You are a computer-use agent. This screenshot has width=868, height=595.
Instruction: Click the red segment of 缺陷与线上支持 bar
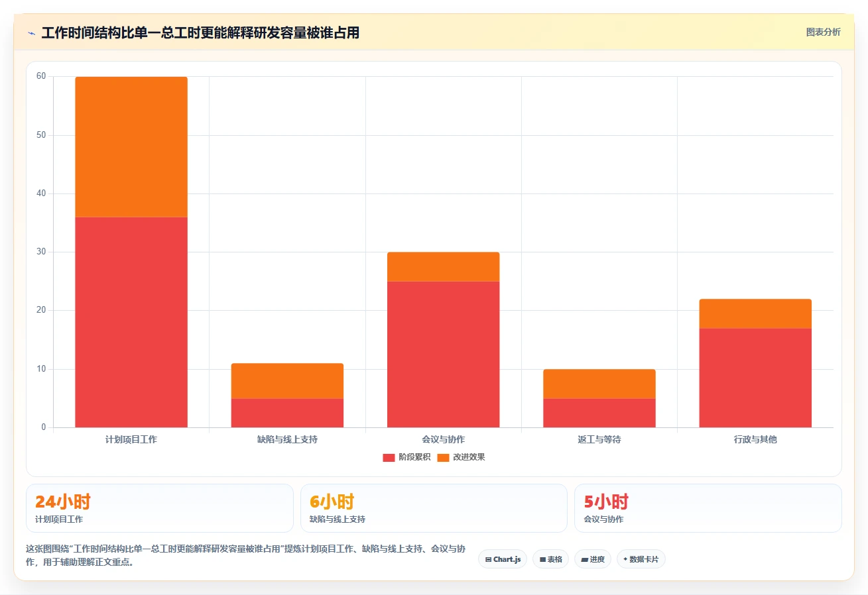tap(287, 413)
